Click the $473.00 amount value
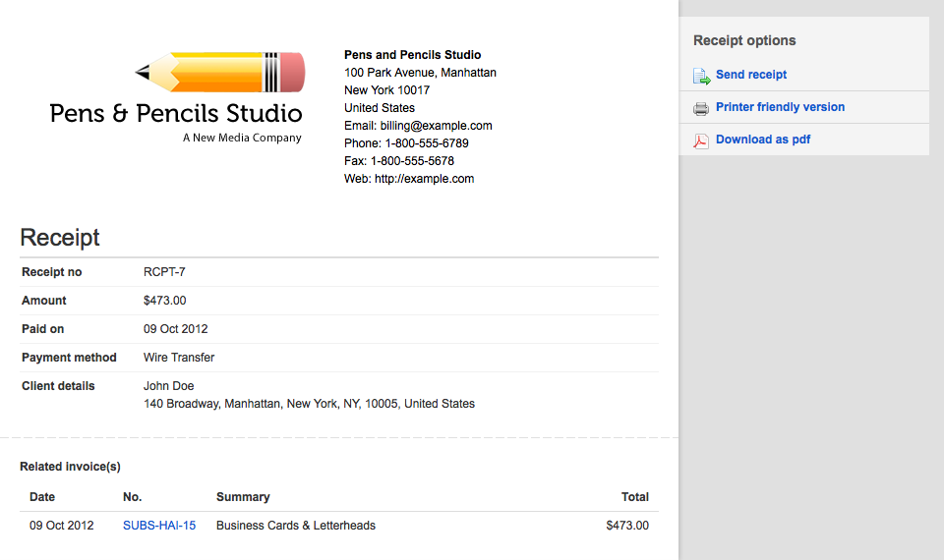 click(164, 301)
